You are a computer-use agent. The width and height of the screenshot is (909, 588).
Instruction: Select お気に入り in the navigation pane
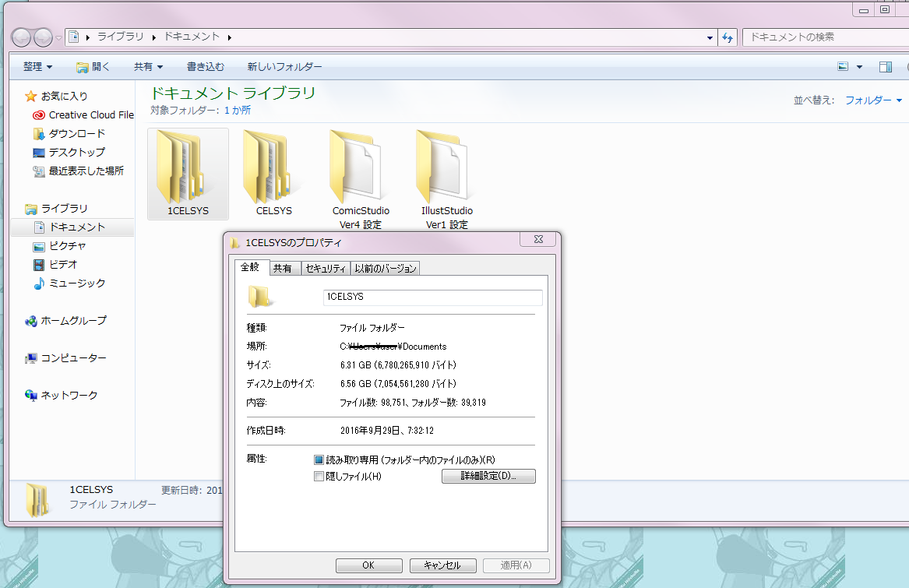(56, 96)
